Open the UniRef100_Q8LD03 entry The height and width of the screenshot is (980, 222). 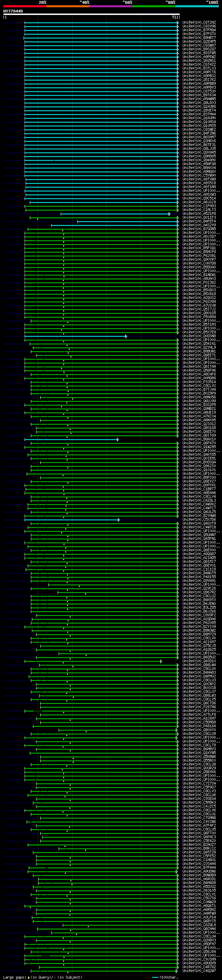click(x=199, y=103)
